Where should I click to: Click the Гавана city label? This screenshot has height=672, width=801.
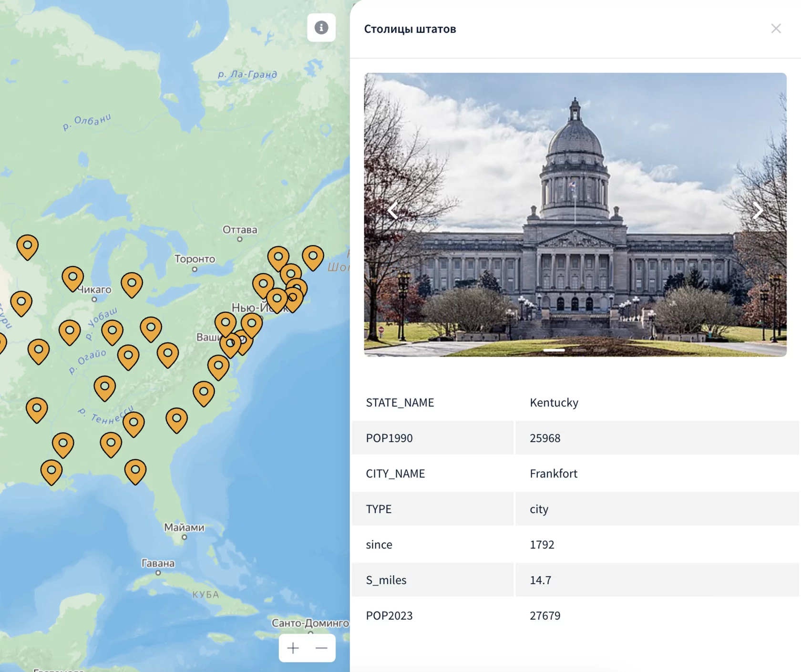(158, 563)
